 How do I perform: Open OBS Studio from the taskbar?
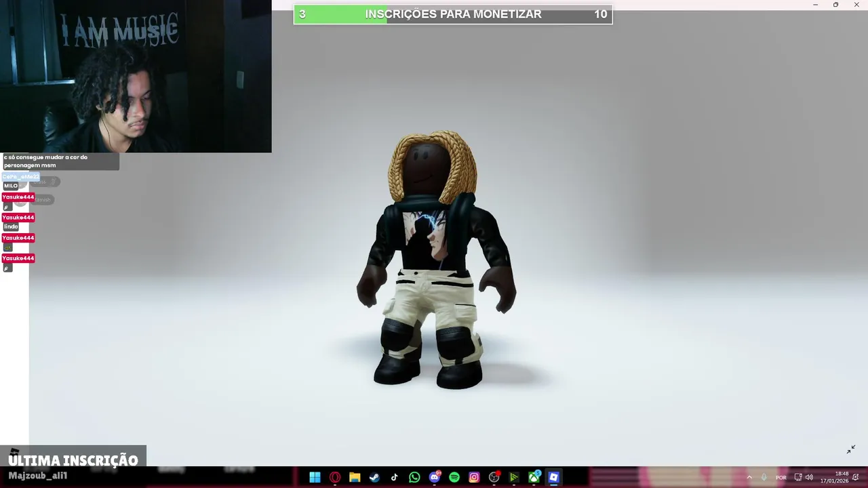pyautogui.click(x=494, y=477)
